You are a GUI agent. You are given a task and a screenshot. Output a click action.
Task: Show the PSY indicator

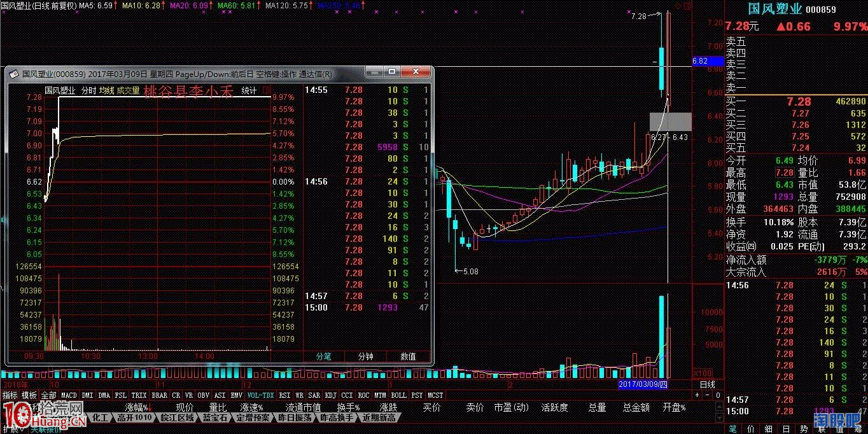[x=417, y=395]
